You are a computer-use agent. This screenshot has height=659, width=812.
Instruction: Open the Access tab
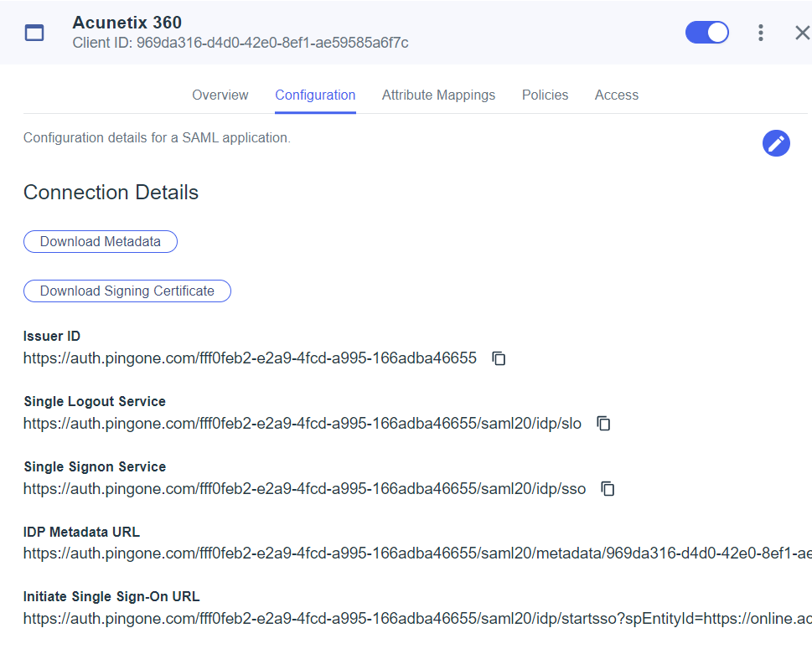(616, 95)
